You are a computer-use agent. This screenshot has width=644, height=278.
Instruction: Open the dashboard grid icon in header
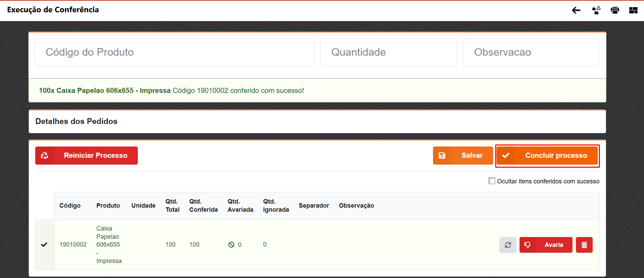(x=633, y=11)
